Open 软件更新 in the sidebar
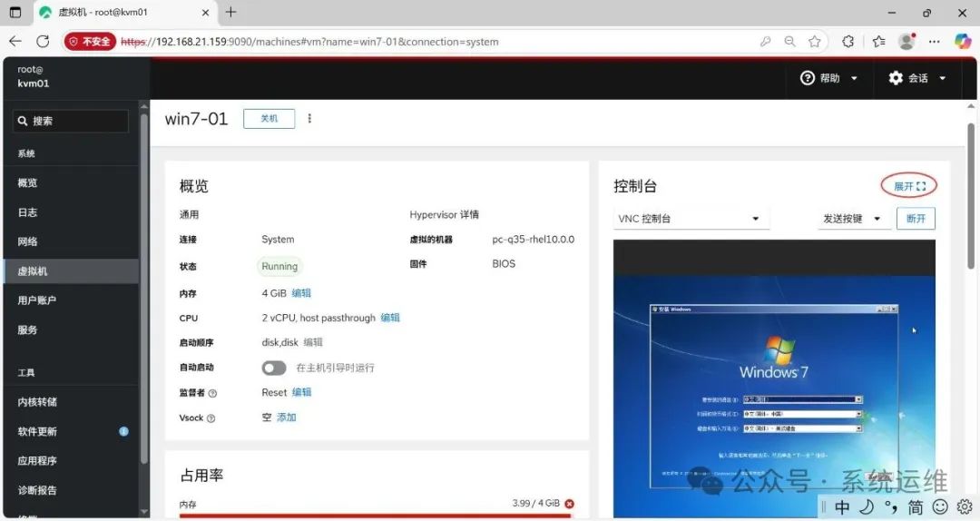This screenshot has height=521, width=980. coord(71,431)
